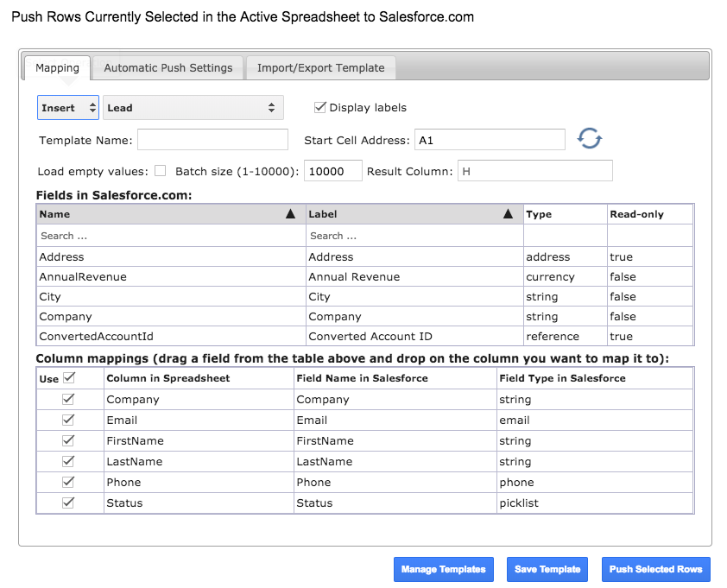The image size is (727, 588).
Task: Click the Type column header
Action: point(566,214)
